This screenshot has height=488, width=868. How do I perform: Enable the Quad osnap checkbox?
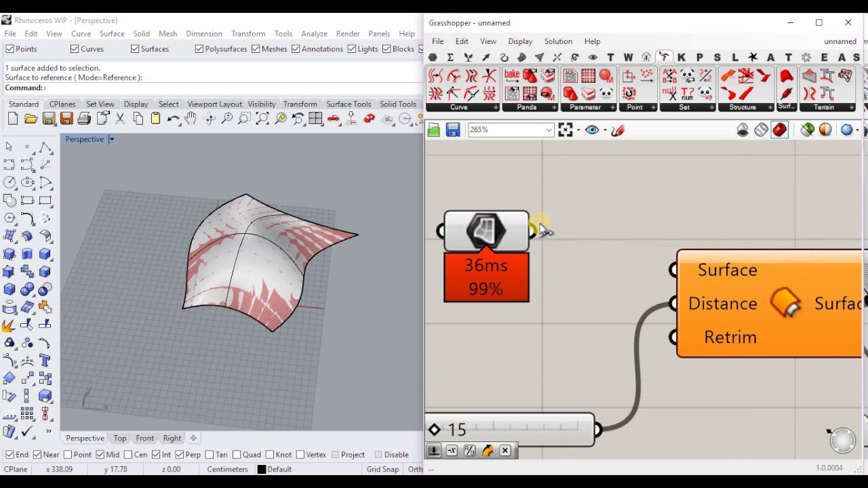(x=237, y=455)
